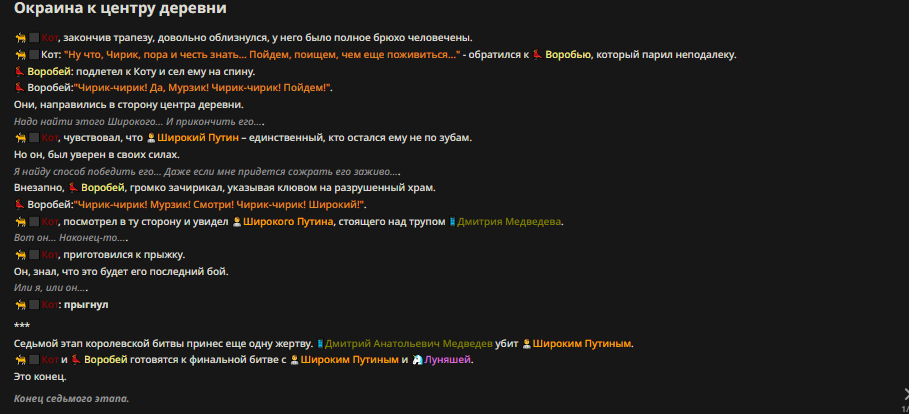This screenshot has width=909, height=414.
Task: Open the orange 'Широкий Путин' name link
Action: (198, 138)
